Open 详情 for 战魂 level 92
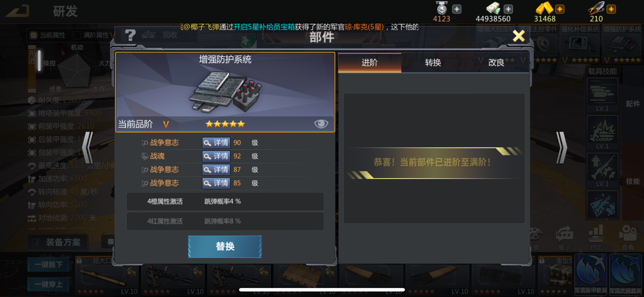The height and width of the screenshot is (297, 644). (216, 156)
